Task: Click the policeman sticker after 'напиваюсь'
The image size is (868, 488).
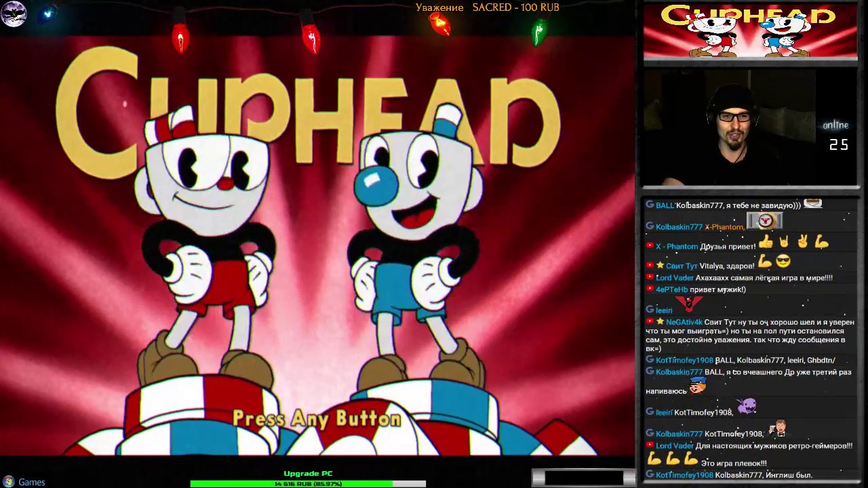Action: 697,386
